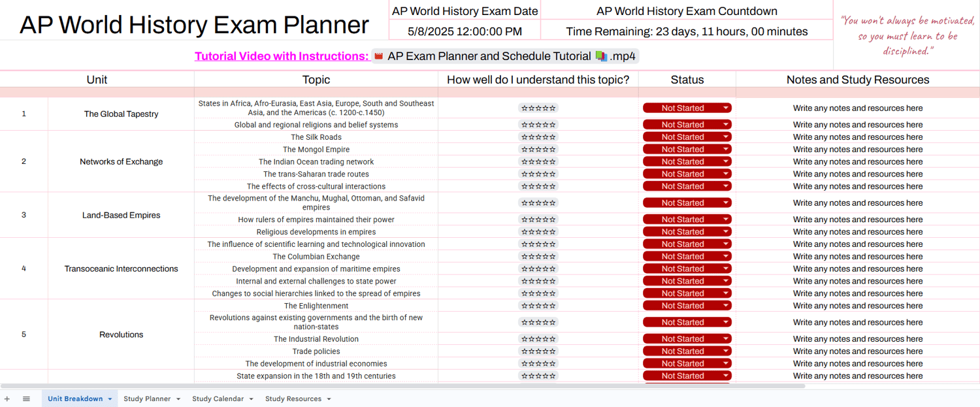This screenshot has height=407, width=980.
Task: Click the red video file icon in the tutorial chip
Action: (378, 56)
